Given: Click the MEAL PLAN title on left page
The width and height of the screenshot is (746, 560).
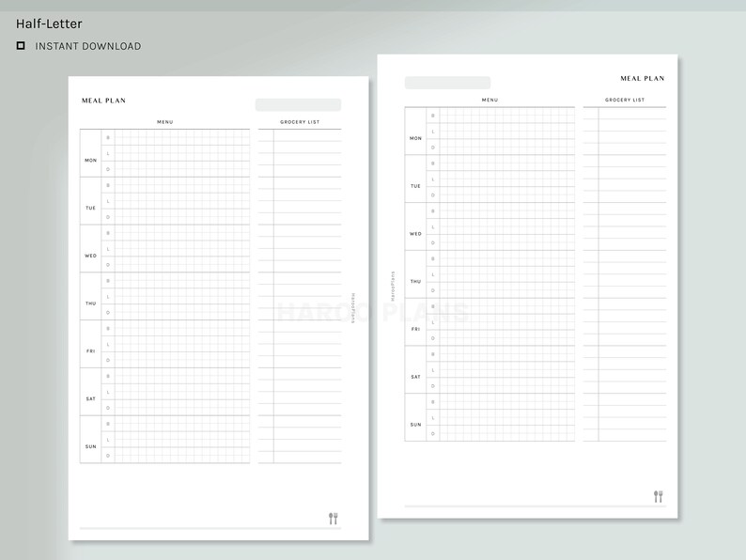Looking at the screenshot, I should (x=103, y=101).
